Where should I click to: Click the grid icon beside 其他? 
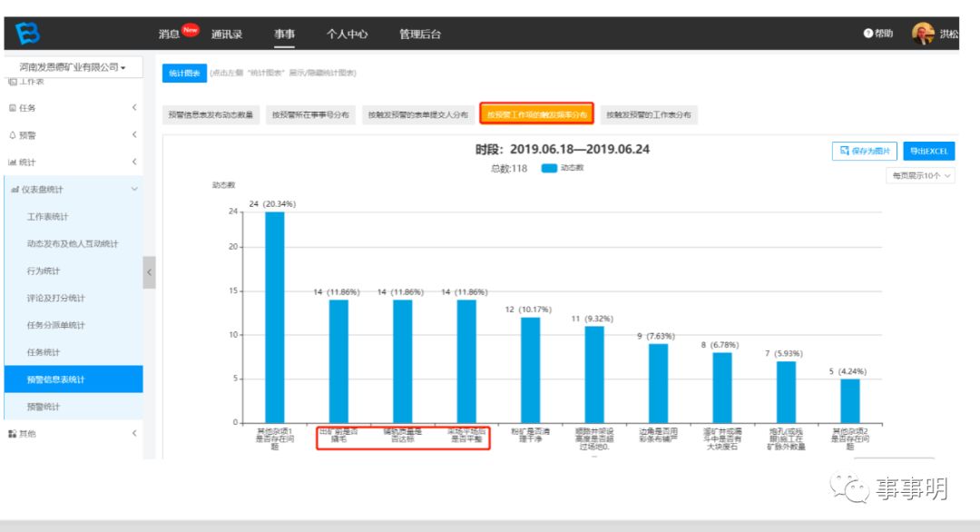[13, 434]
